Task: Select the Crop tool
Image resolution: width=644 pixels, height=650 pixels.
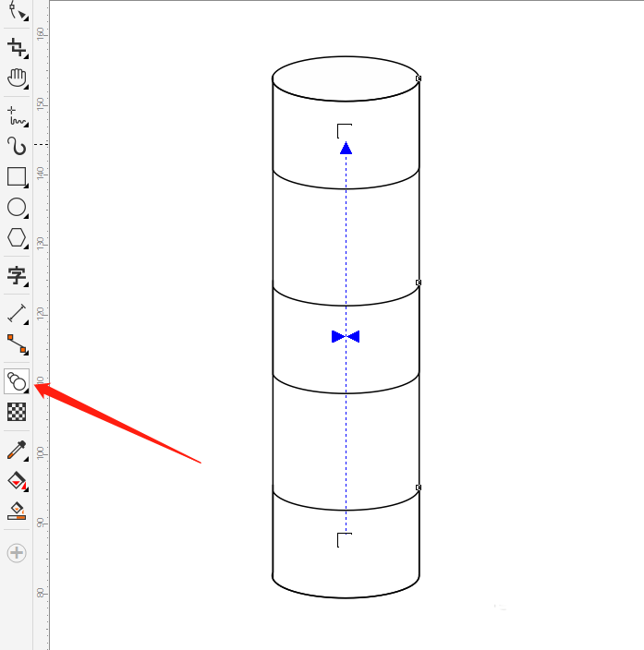Action: pos(17,47)
